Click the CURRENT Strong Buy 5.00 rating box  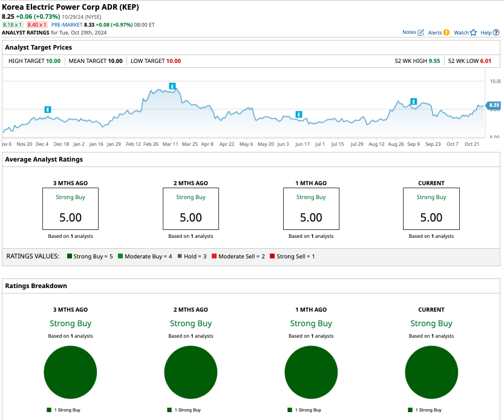coord(431,209)
